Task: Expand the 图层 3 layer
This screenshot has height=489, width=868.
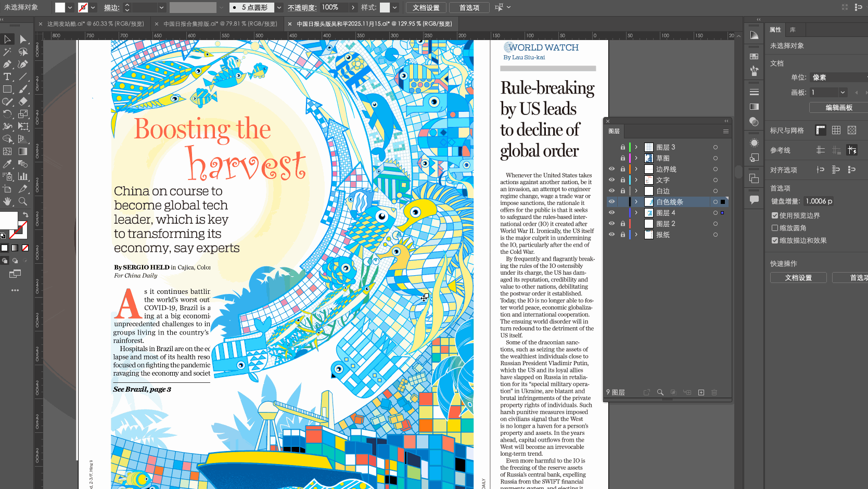Action: click(x=636, y=147)
